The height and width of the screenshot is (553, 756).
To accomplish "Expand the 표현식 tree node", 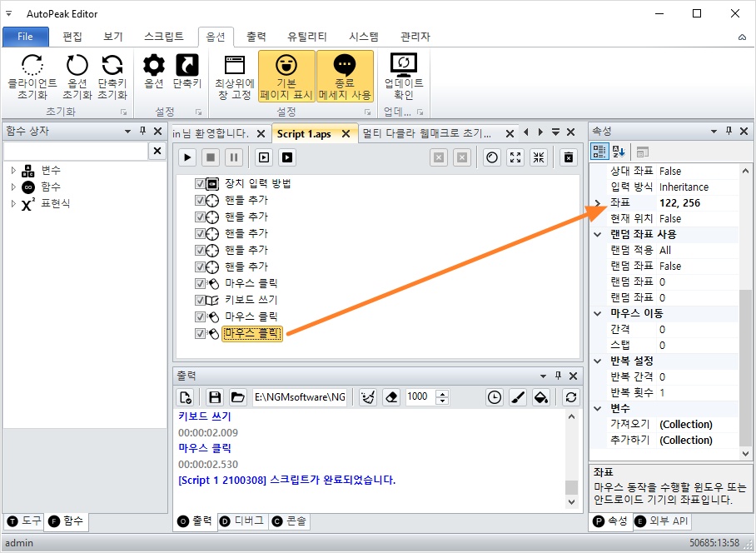I will tap(13, 203).
